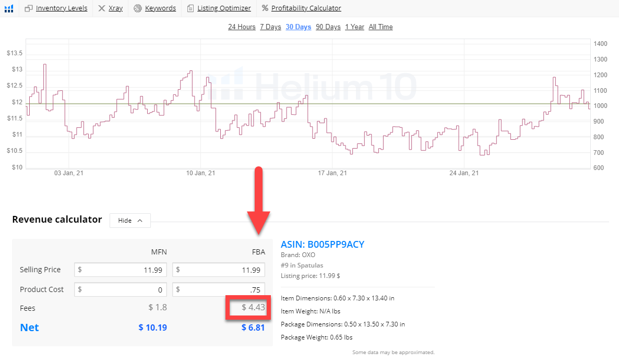Viewport: 619px width, 364px height.
Task: Click 'Some data may be approximated' note
Action: point(393,352)
